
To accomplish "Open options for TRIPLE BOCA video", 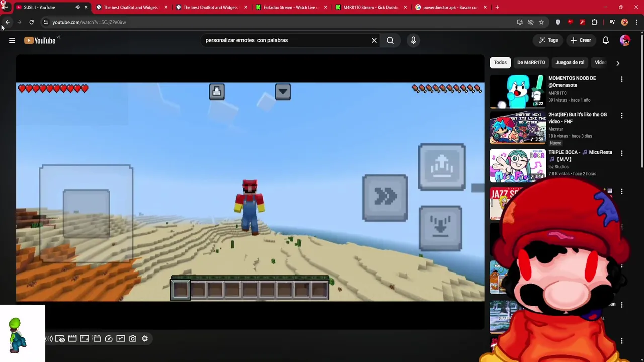I will click(622, 153).
